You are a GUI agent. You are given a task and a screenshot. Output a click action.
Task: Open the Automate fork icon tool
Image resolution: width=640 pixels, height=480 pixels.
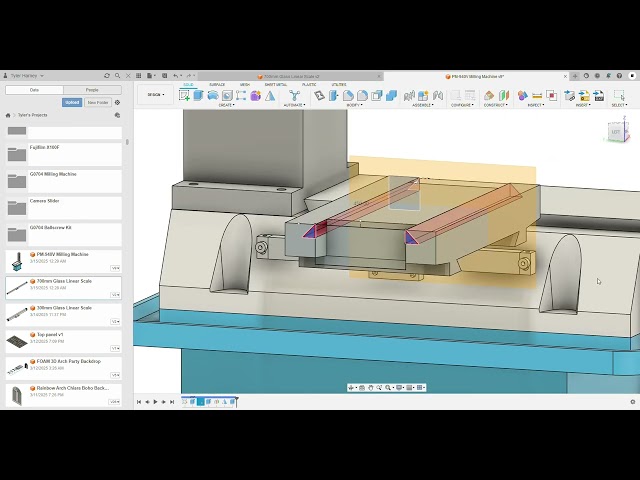point(294,96)
